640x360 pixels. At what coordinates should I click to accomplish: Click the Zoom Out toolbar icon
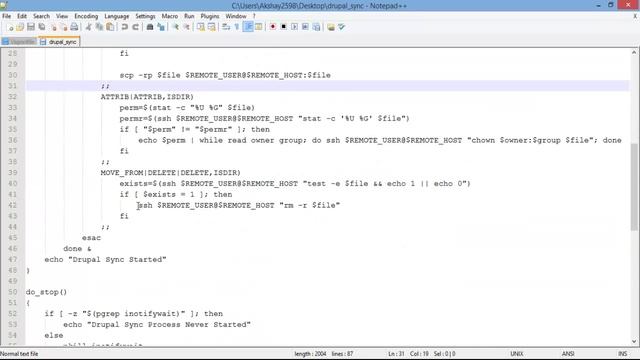(x=186, y=27)
